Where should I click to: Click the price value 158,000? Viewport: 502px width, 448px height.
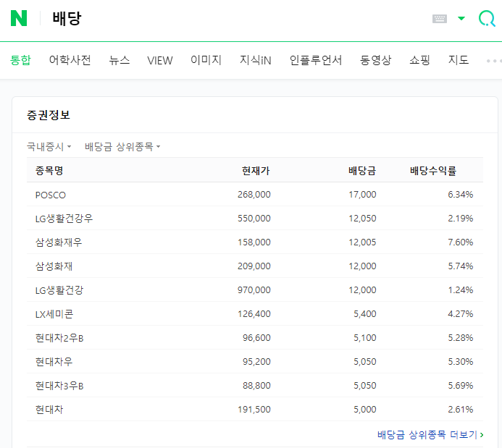(254, 242)
